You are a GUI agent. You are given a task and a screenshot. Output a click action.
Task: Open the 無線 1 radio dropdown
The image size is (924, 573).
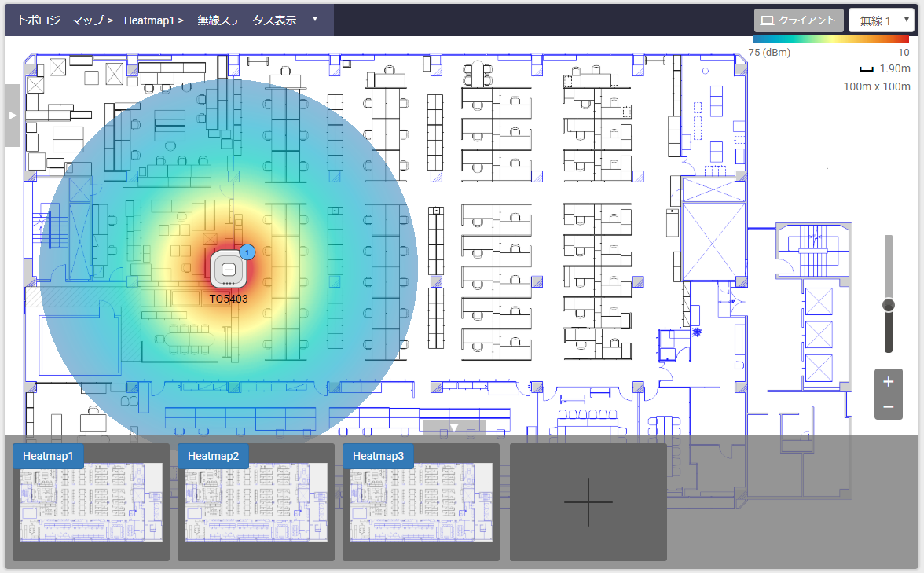click(881, 20)
